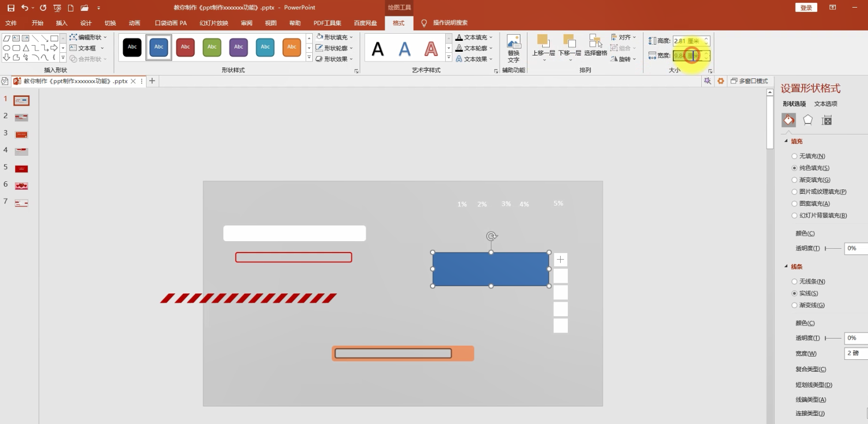868x424 pixels.
Task: Open the 文件 file menu tab
Action: (x=11, y=23)
